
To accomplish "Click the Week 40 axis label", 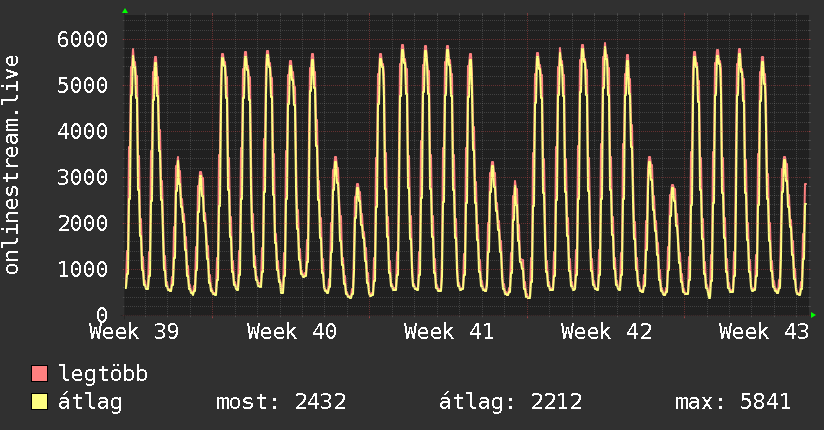I will [x=292, y=332].
